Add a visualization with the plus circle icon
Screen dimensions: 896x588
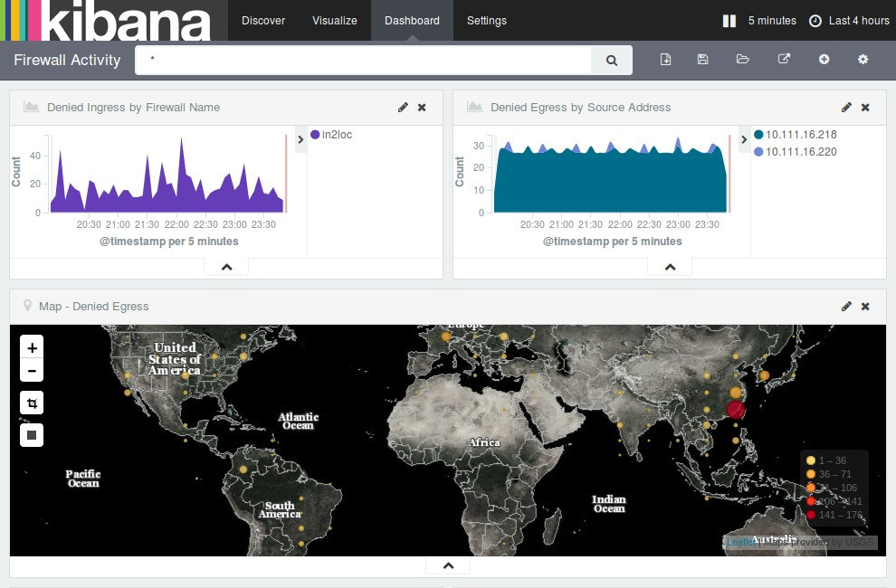coord(824,60)
